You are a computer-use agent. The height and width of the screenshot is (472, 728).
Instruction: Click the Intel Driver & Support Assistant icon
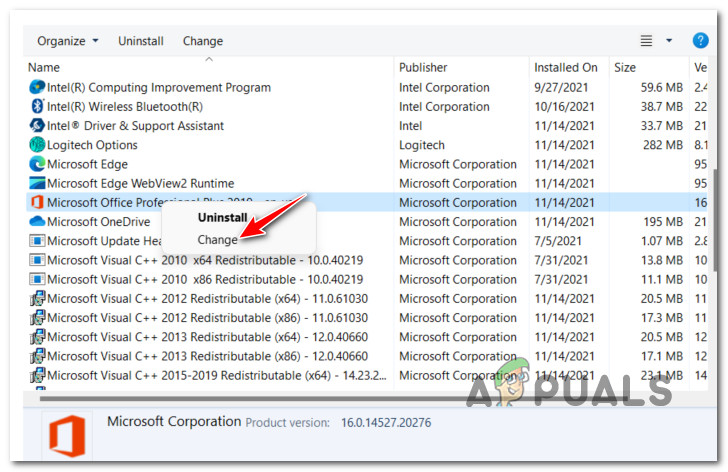[37, 125]
